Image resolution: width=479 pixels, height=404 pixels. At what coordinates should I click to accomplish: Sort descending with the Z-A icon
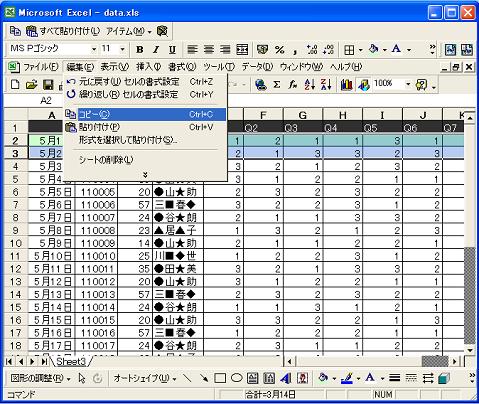(326, 85)
